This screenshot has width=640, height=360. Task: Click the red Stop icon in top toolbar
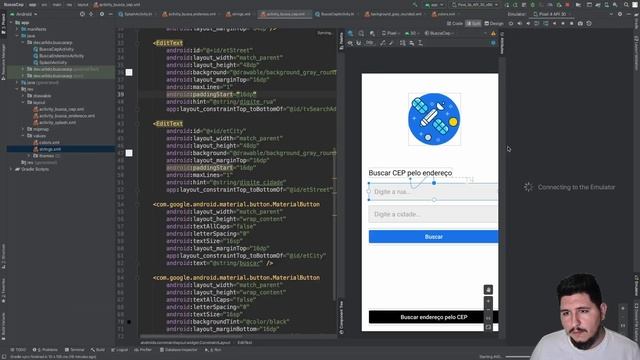click(x=567, y=5)
